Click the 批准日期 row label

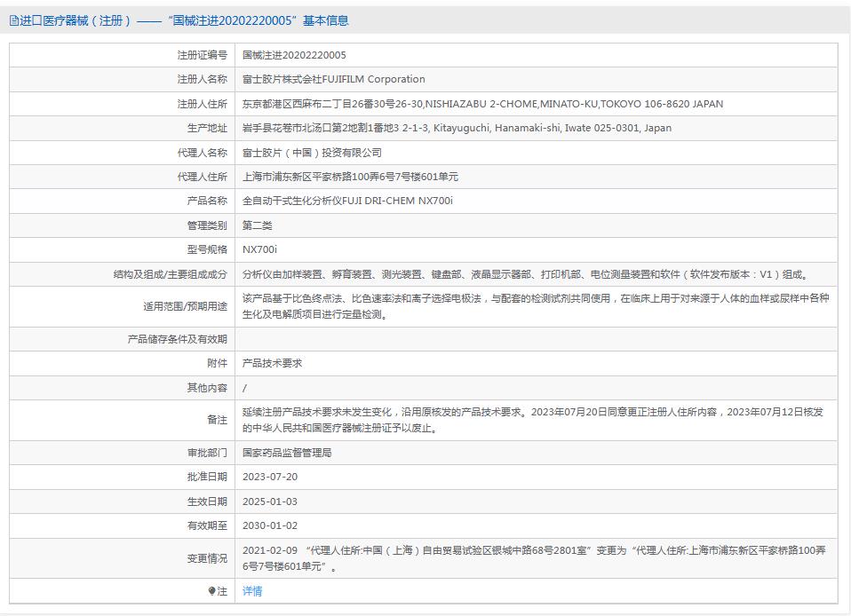[x=207, y=478]
